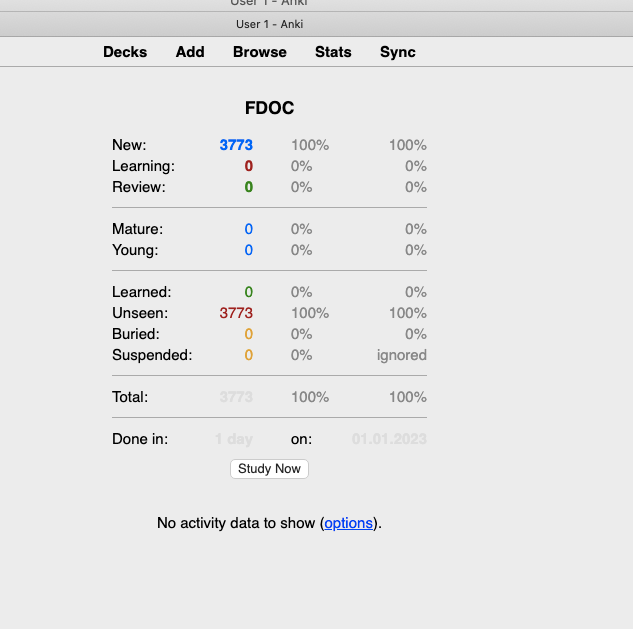Click the 'No activity data to show' text
Image resolution: width=633 pixels, height=629 pixels.
click(x=237, y=523)
